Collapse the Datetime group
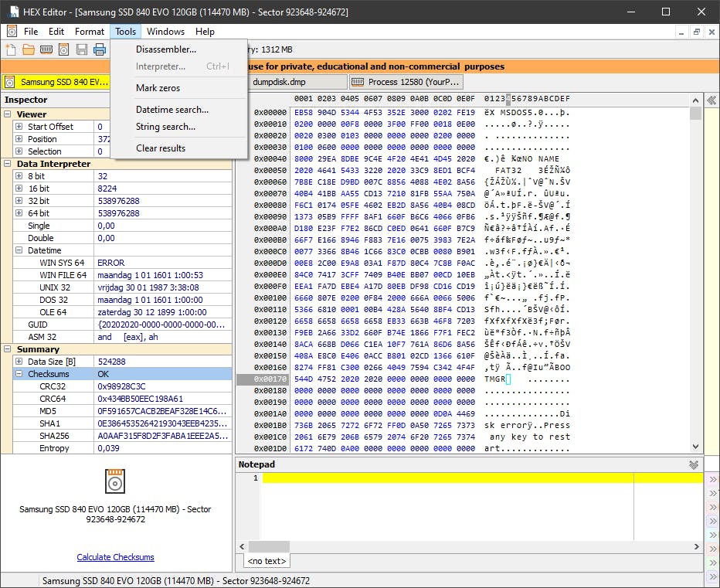The height and width of the screenshot is (588, 720). [x=19, y=250]
